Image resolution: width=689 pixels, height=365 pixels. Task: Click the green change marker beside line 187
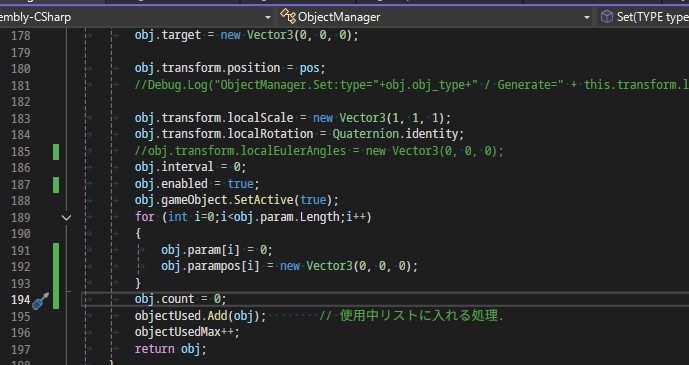[56, 184]
